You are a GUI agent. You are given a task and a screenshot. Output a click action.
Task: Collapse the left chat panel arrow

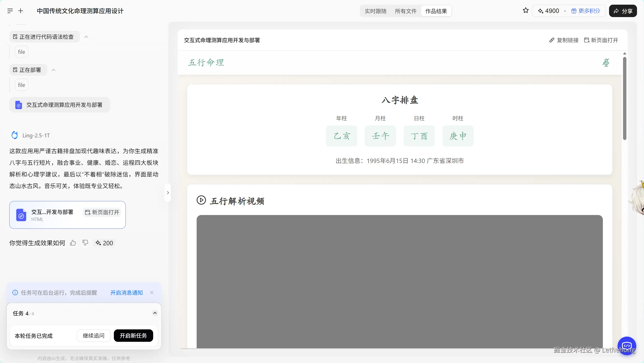coord(168,193)
